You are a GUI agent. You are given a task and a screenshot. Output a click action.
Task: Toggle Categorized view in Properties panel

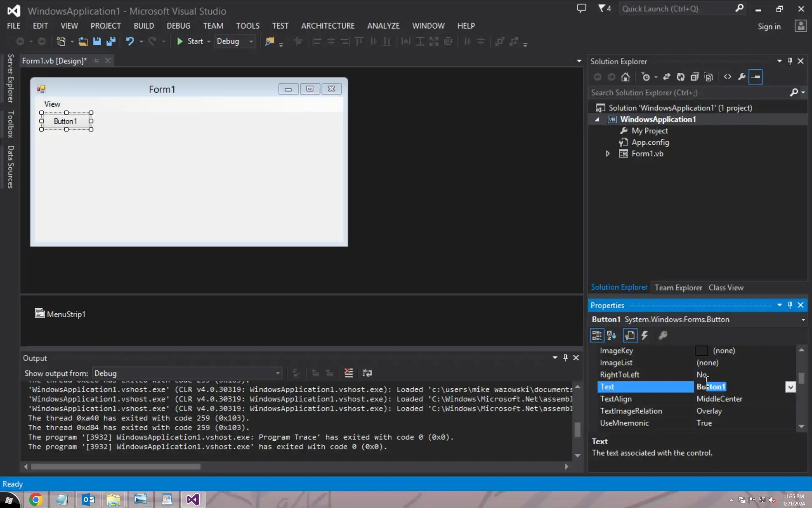click(x=597, y=336)
